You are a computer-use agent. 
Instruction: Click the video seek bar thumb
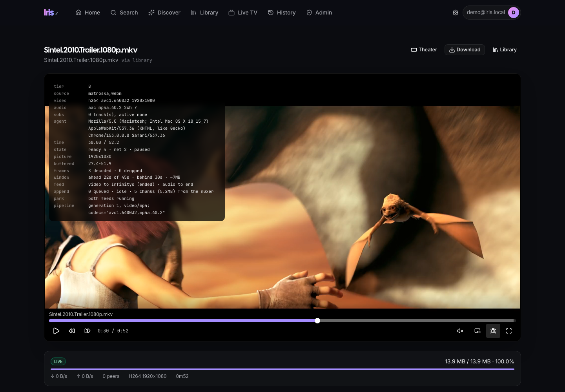pos(317,321)
